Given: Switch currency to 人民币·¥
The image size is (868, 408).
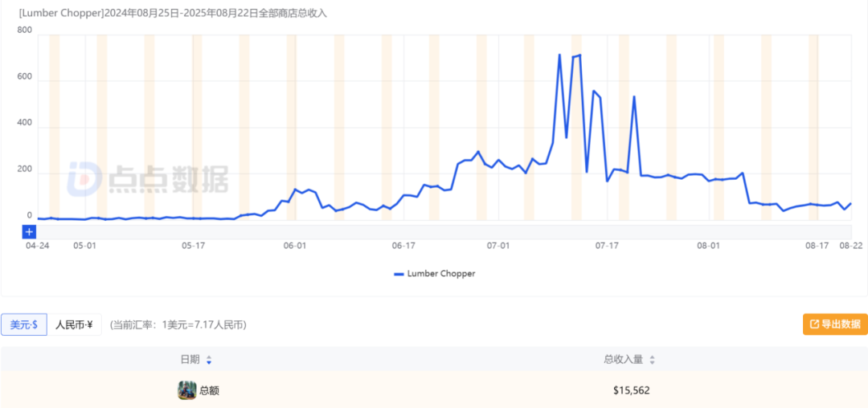Looking at the screenshot, I should click(74, 324).
